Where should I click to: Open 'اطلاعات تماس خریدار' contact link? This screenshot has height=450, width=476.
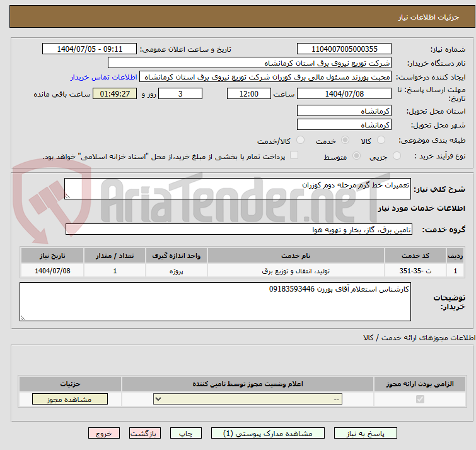click(x=103, y=77)
